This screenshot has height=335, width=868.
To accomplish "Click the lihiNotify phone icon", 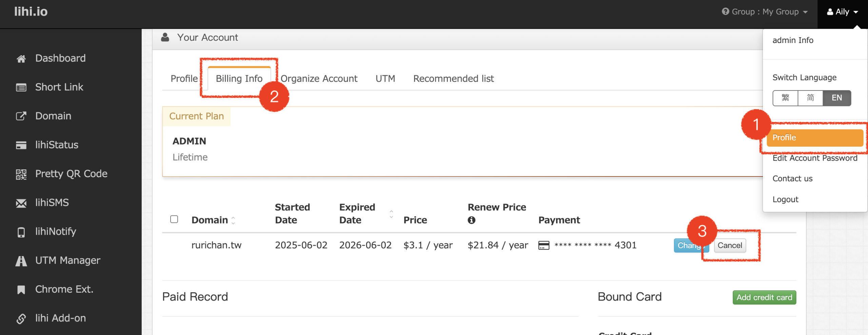I will 21,232.
